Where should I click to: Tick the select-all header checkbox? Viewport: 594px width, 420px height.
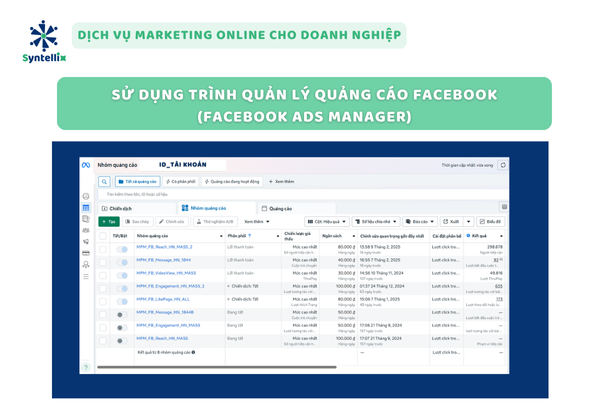[x=103, y=236]
